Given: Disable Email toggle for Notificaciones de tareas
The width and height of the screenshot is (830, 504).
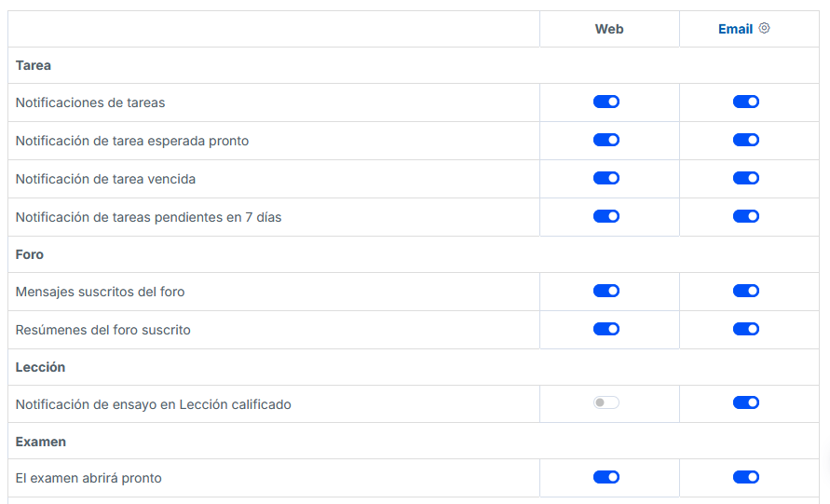Looking at the screenshot, I should pos(746,102).
